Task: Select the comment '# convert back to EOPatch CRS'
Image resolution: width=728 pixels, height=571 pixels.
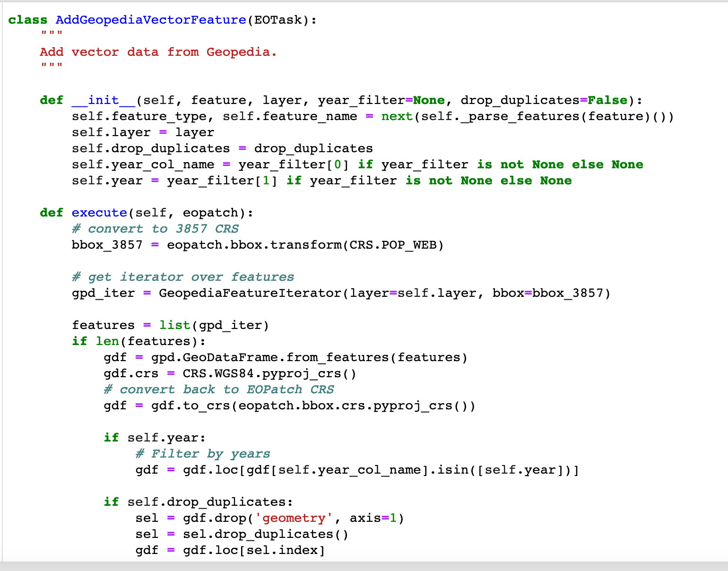Action: pyautogui.click(x=219, y=389)
